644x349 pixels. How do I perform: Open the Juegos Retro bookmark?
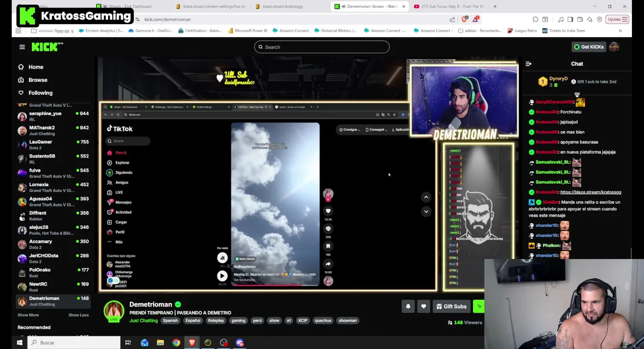[522, 31]
